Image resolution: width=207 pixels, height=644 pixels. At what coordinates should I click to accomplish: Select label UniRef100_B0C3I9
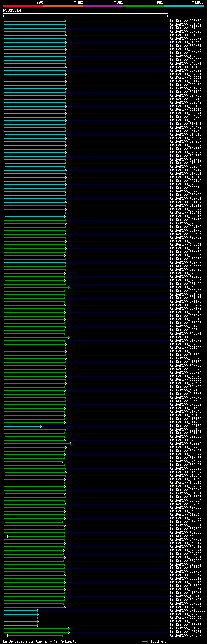pos(186,578)
